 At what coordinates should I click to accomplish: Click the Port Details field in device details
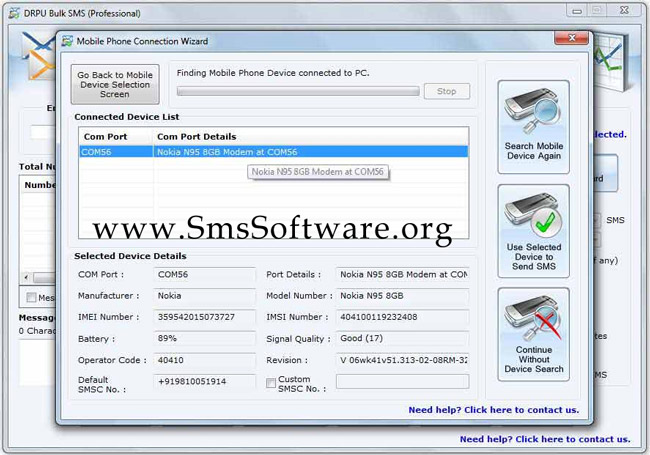[403, 275]
